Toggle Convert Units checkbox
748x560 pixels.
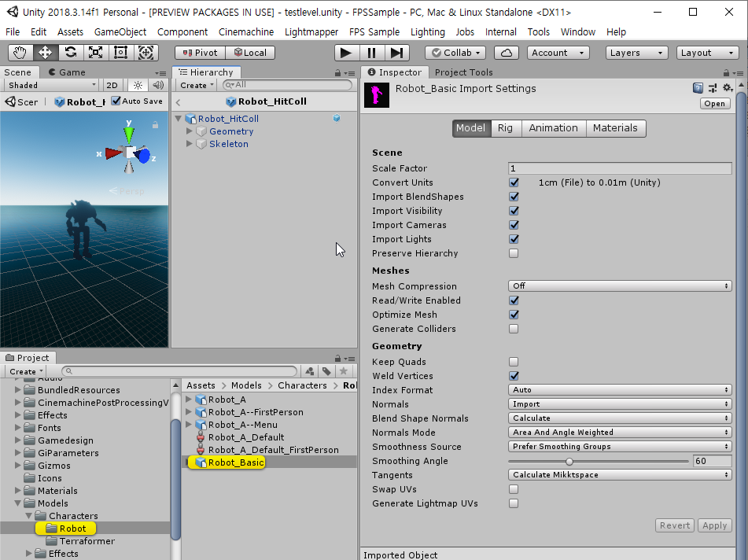point(514,182)
